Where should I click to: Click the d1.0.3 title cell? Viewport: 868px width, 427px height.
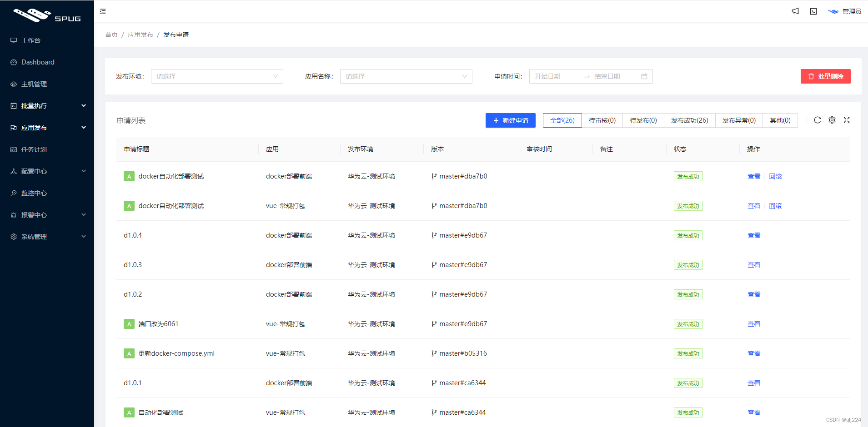(x=133, y=265)
